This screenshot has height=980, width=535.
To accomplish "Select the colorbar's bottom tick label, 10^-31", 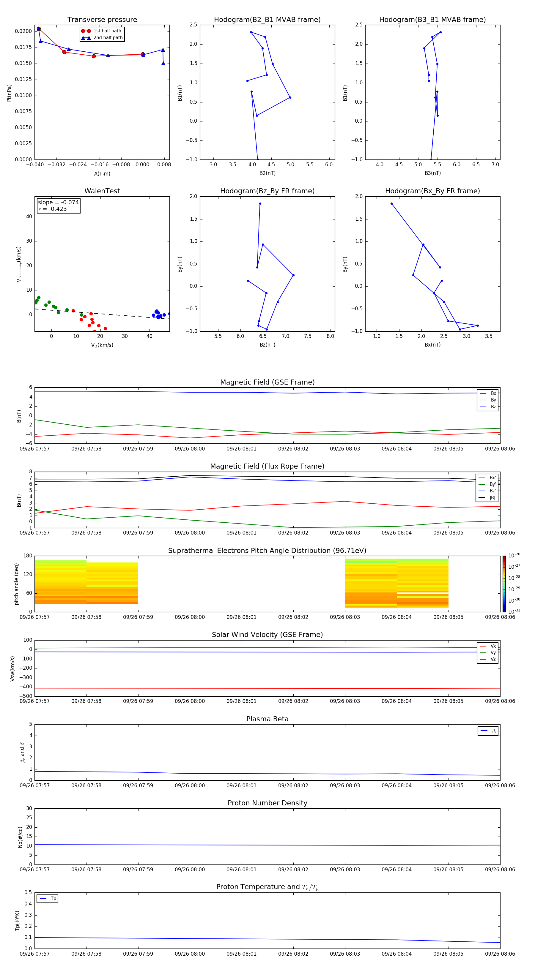I will tap(514, 611).
